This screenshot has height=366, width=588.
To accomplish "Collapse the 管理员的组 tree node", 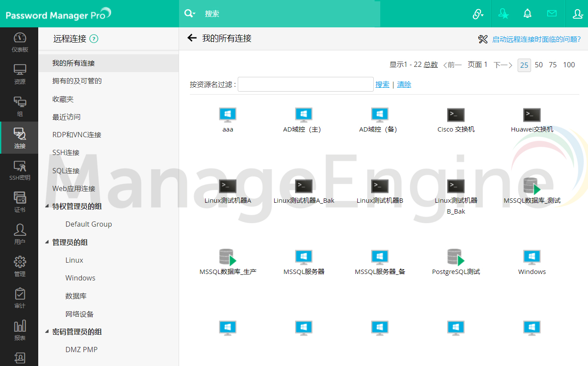I will (47, 242).
